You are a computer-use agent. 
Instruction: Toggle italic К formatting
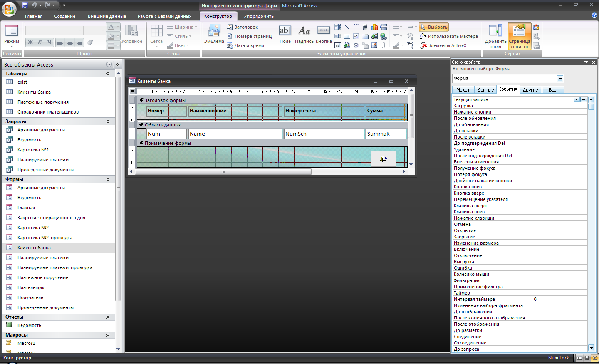pyautogui.click(x=40, y=42)
